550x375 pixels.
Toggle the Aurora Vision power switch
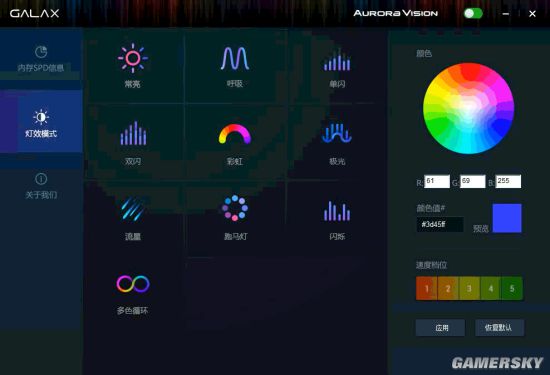[x=473, y=13]
